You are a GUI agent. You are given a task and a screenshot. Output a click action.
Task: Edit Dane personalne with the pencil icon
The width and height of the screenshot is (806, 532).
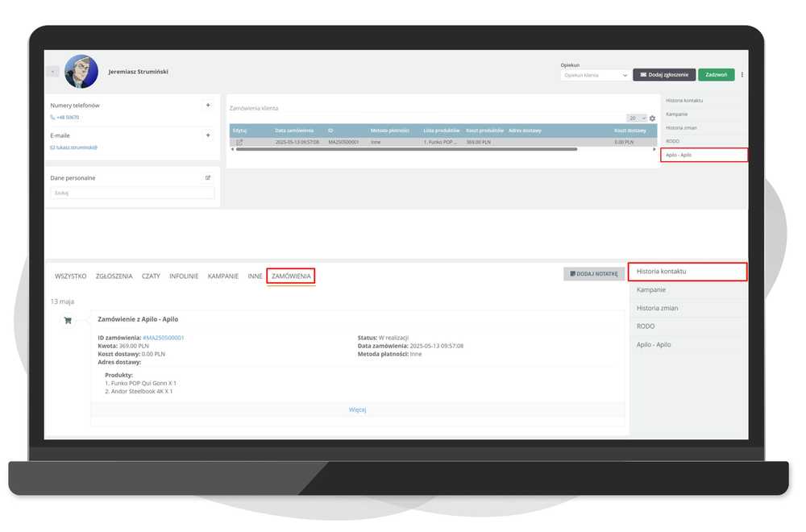coord(208,178)
